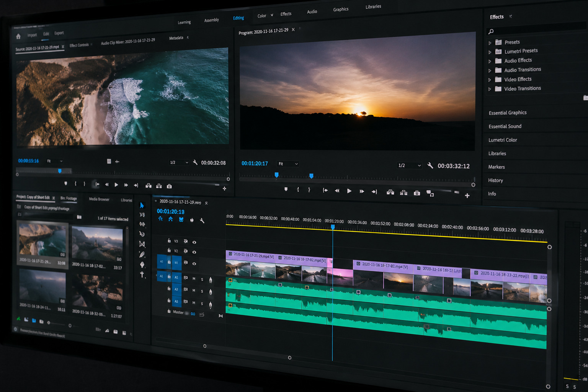Select the 2020-11-16 18-17-02 bin thumbnail
This screenshot has height=392, width=588.
97,243
